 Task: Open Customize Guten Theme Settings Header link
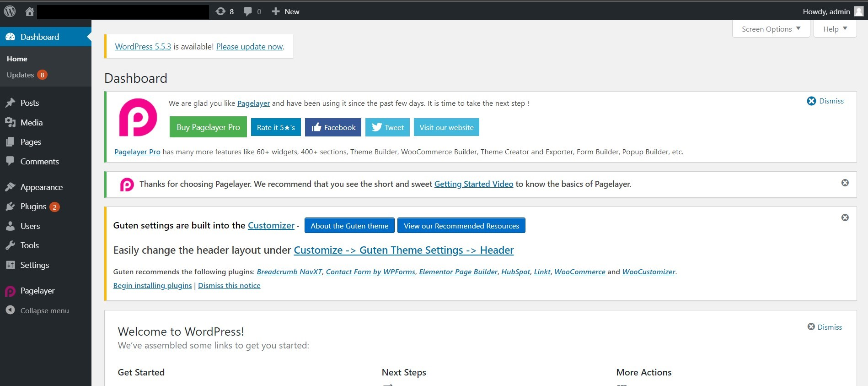point(404,250)
